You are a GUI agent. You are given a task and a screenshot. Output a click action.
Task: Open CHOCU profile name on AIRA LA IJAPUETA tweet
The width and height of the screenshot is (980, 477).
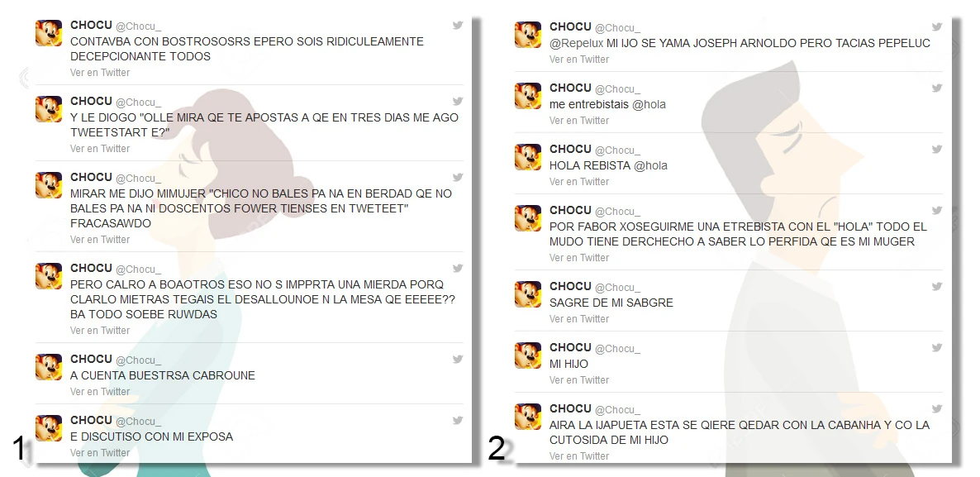tap(570, 408)
